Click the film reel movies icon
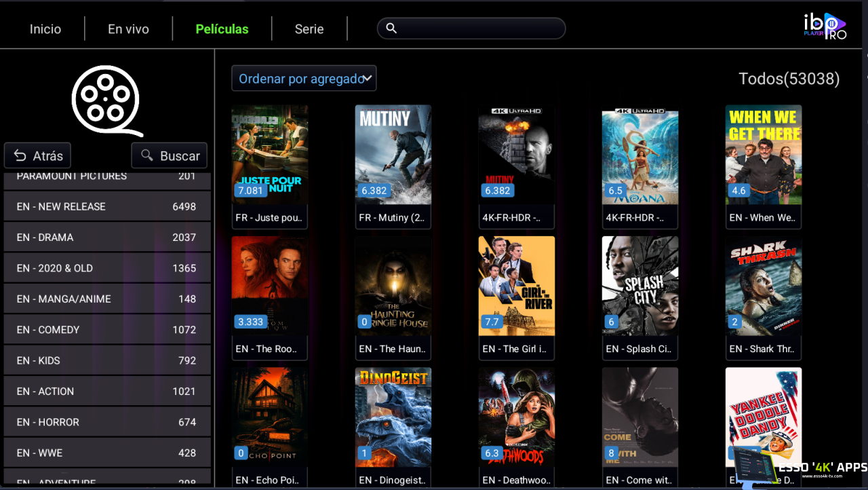Screen dimensions: 868x490 [x=106, y=100]
